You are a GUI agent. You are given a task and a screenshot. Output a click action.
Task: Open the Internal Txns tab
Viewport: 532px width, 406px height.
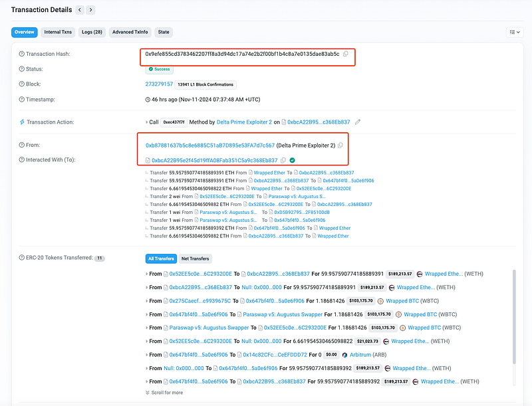[58, 32]
